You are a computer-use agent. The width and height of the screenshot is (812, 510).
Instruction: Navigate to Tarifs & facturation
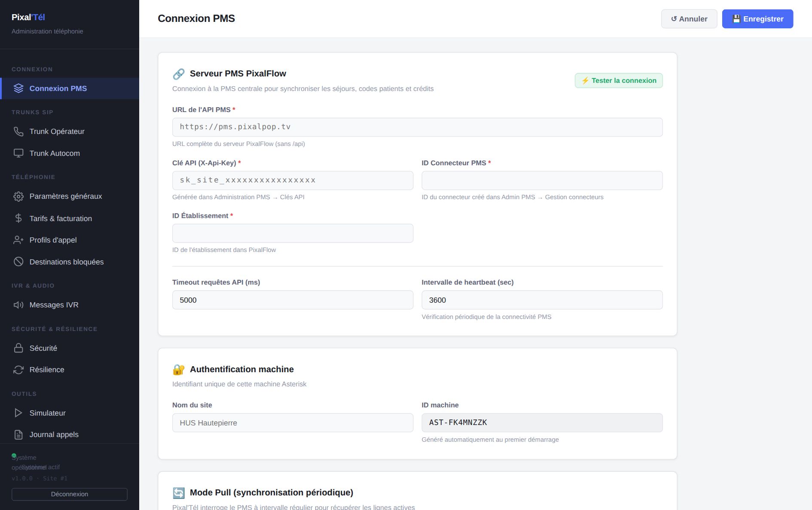70,219
